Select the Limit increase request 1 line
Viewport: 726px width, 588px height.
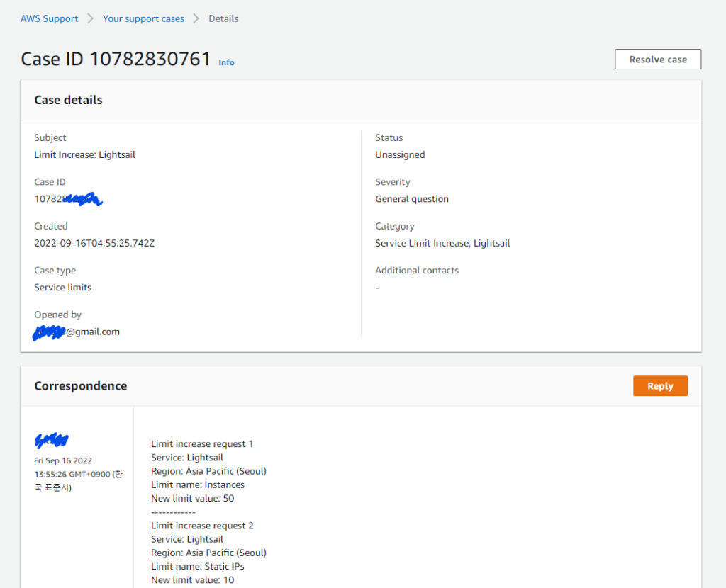(202, 444)
